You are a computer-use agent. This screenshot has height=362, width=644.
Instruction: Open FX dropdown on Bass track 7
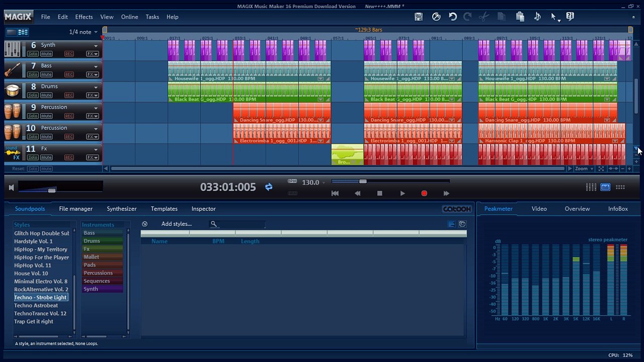pos(92,74)
